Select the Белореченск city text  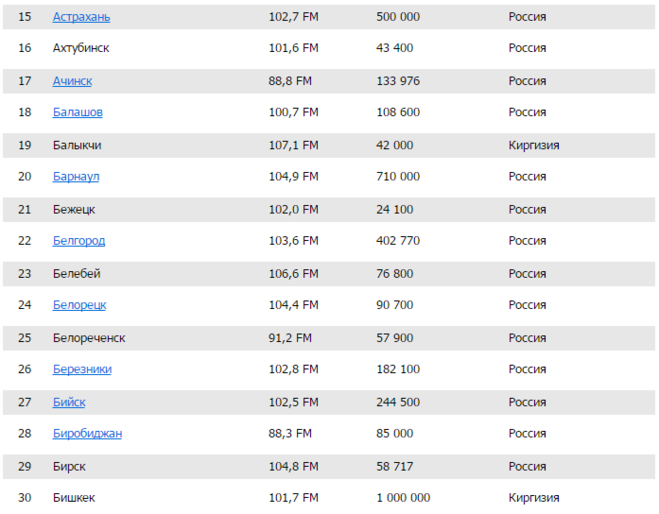click(x=89, y=338)
